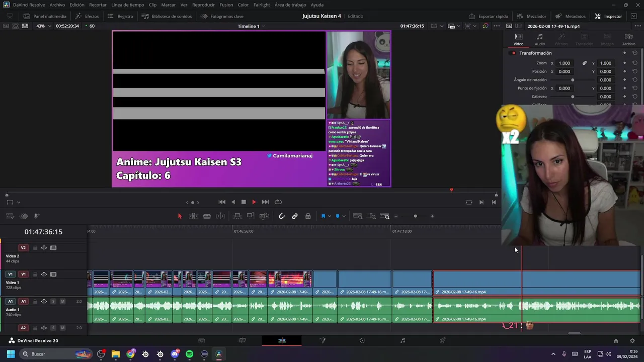Select the Trim edit mode tool
The width and height of the screenshot is (644, 362).
(193, 216)
